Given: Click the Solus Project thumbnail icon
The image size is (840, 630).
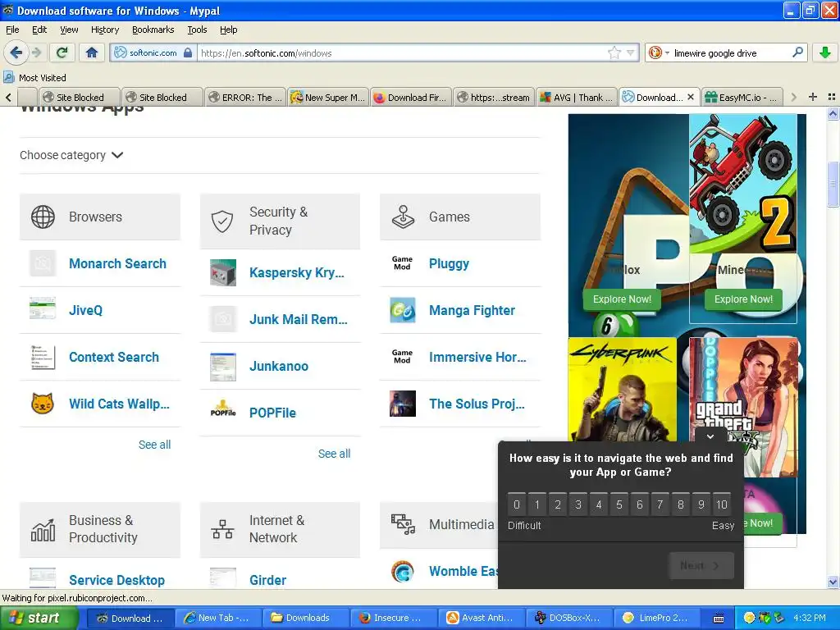Looking at the screenshot, I should (403, 404).
